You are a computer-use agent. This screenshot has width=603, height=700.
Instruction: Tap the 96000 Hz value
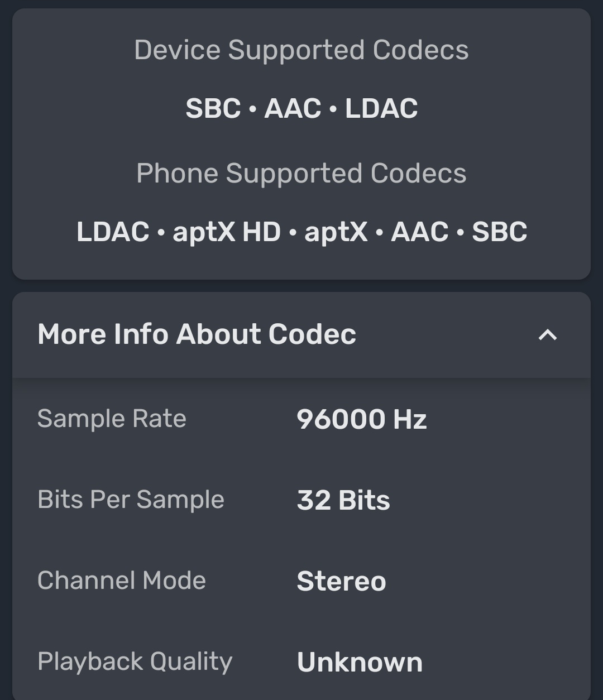tap(361, 419)
